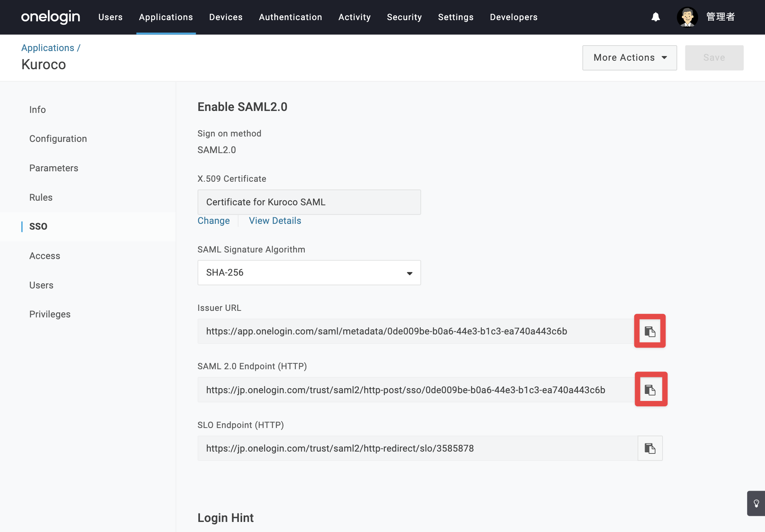Go to the OneLogin home logo
The image size is (765, 532).
point(51,17)
